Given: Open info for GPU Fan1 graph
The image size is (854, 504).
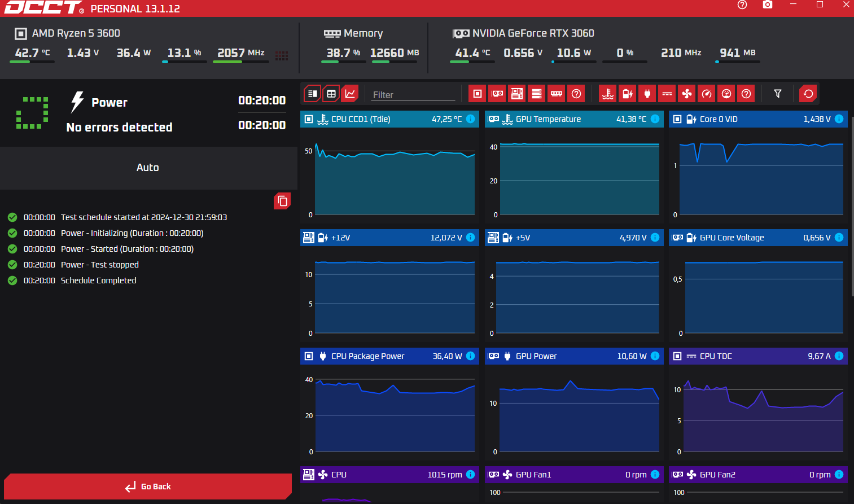Looking at the screenshot, I should tap(655, 475).
